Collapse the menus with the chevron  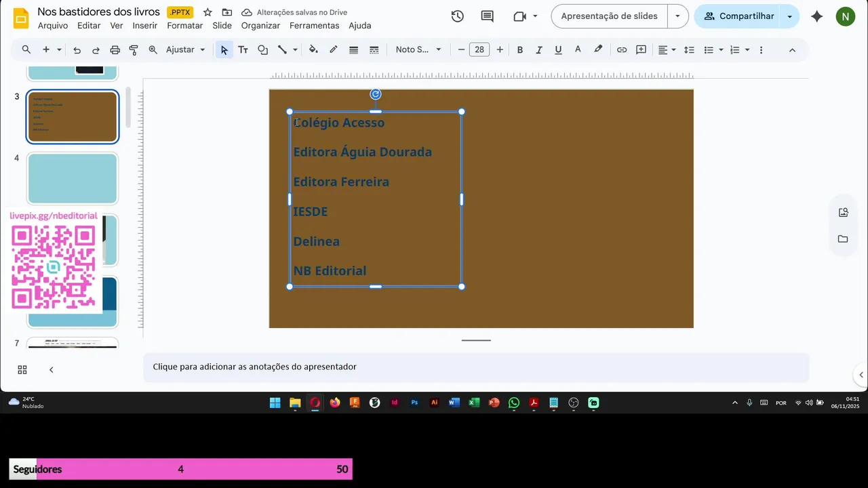792,49
